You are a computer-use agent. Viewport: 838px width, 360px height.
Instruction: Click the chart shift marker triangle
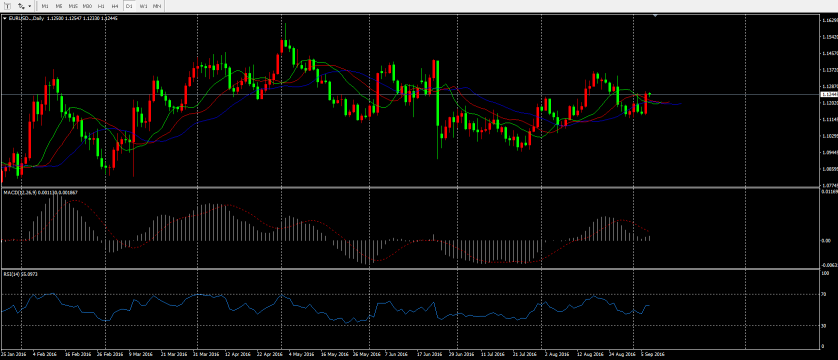(x=655, y=16)
